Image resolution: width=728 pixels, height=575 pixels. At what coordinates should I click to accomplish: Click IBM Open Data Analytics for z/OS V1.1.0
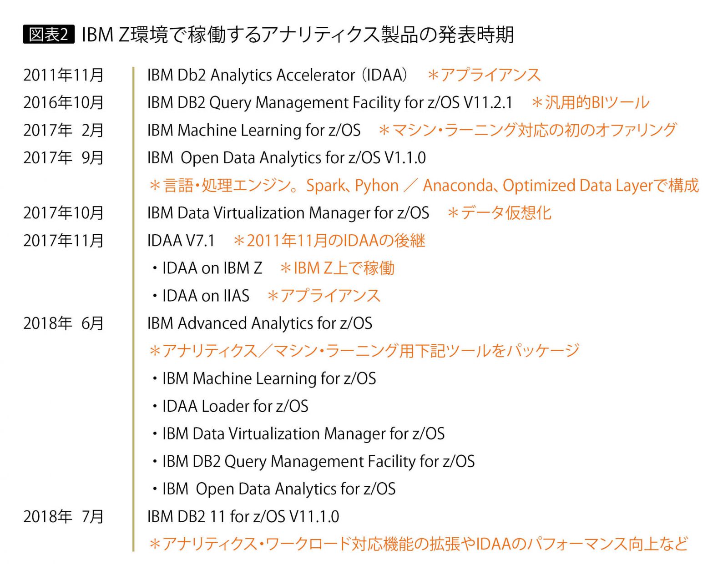(x=287, y=158)
